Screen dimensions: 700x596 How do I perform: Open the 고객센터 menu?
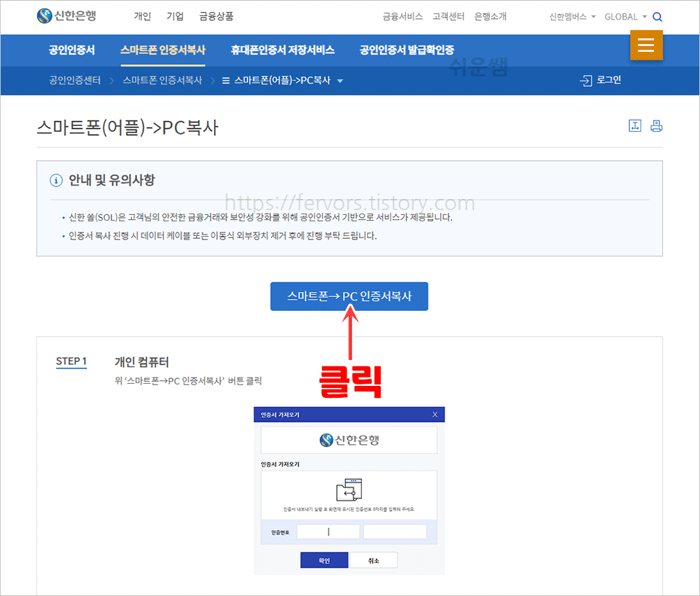(x=448, y=17)
